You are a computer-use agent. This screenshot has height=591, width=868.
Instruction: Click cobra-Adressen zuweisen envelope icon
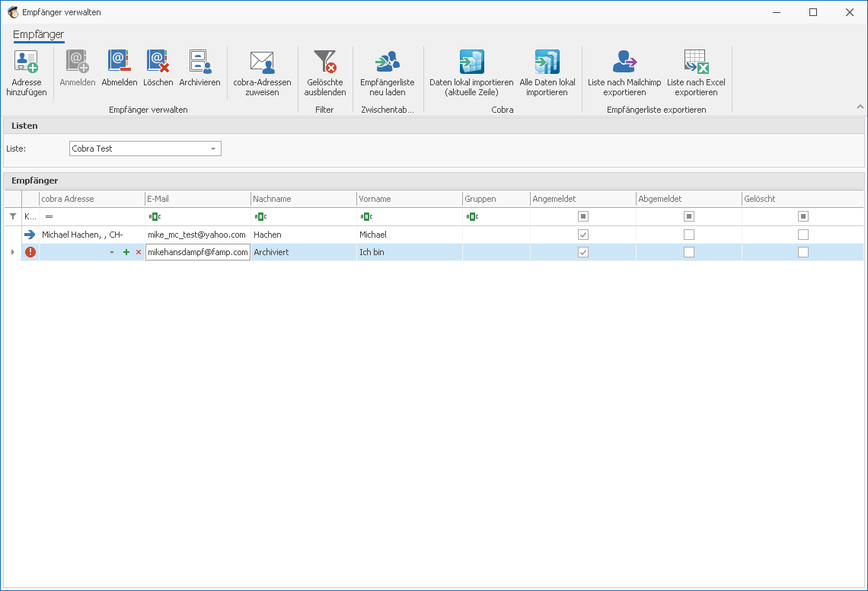(x=262, y=62)
